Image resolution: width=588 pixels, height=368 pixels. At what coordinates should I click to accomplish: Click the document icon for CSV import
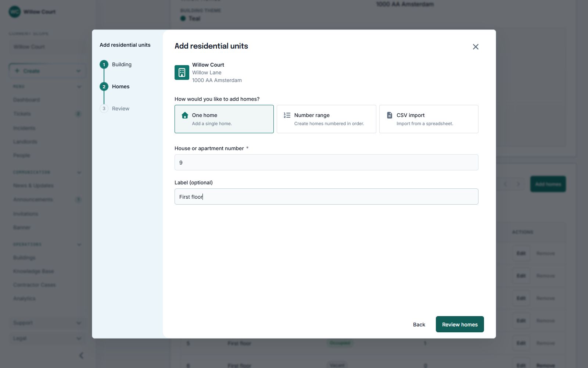click(x=390, y=115)
